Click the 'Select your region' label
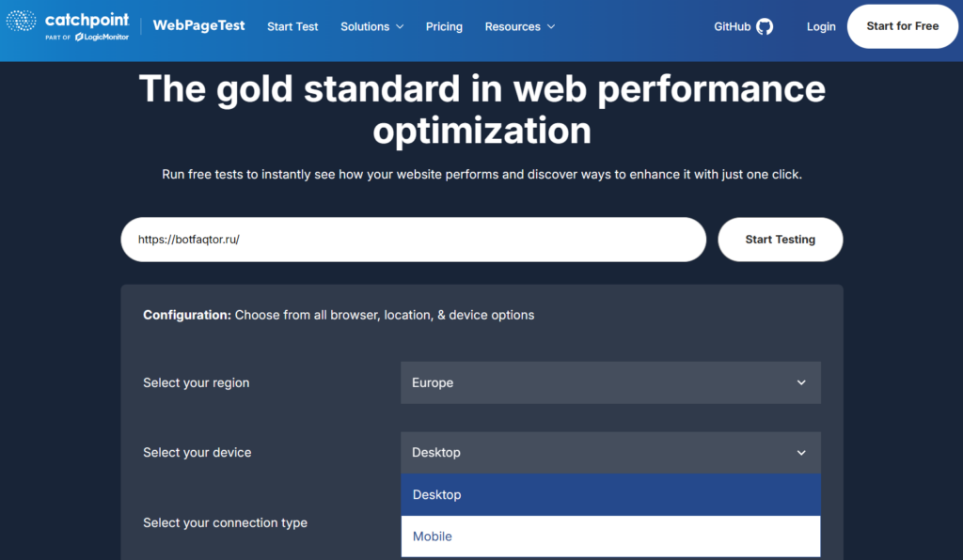This screenshot has height=560, width=963. [197, 382]
